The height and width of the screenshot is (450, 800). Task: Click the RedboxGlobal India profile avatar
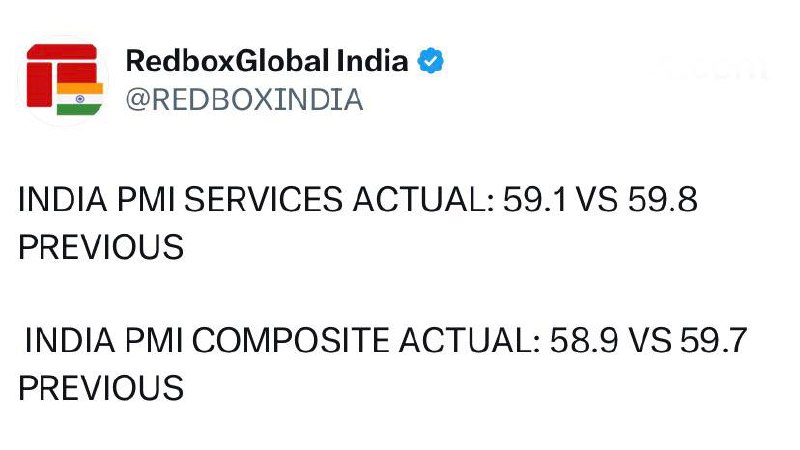[x=62, y=79]
